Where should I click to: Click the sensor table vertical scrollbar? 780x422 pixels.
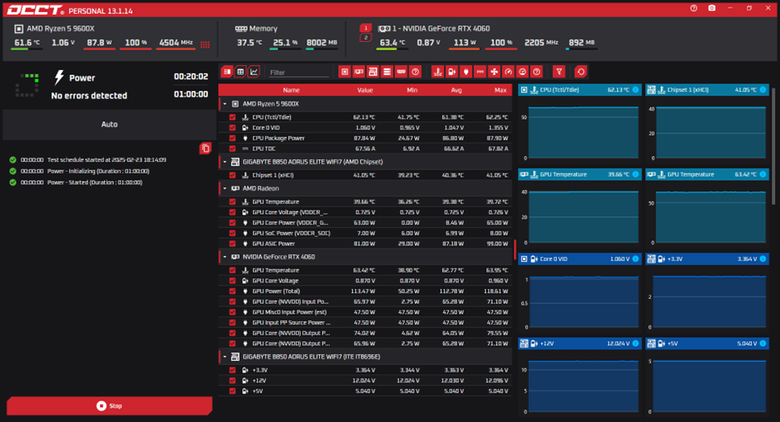point(515,250)
